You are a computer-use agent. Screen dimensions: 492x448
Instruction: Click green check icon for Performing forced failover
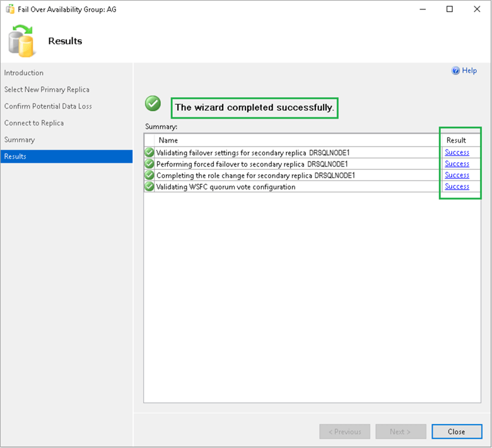pos(149,163)
